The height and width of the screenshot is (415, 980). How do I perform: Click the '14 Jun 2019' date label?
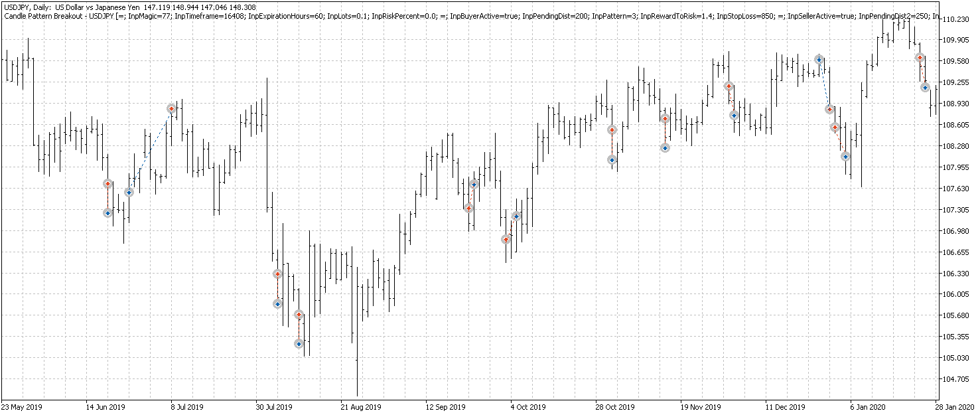click(x=106, y=407)
